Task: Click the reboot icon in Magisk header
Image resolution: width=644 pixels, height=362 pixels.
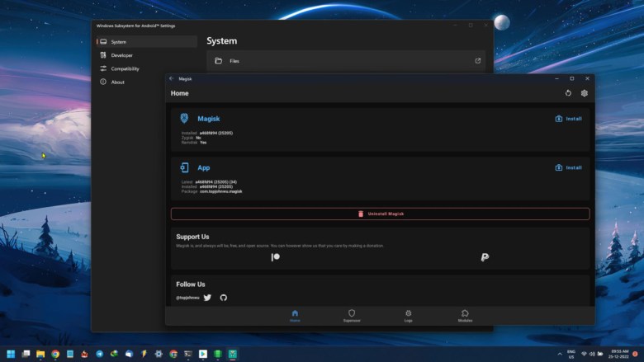Action: 568,93
